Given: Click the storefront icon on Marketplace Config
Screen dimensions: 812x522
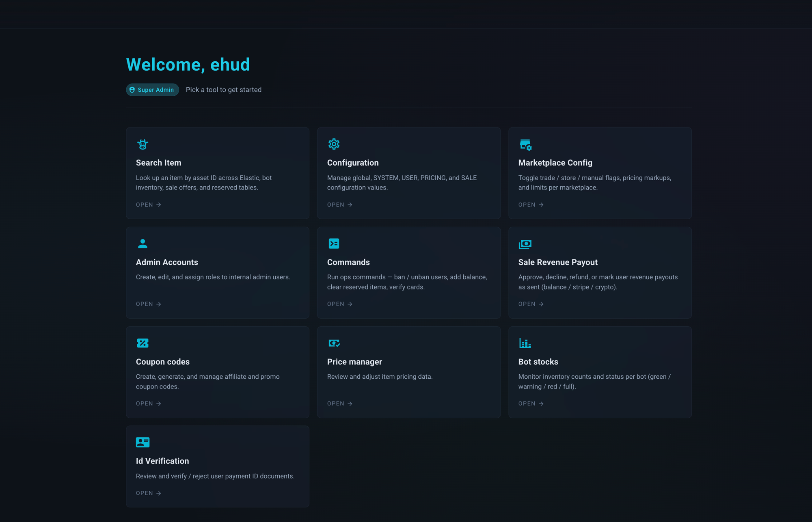Looking at the screenshot, I should (x=525, y=144).
